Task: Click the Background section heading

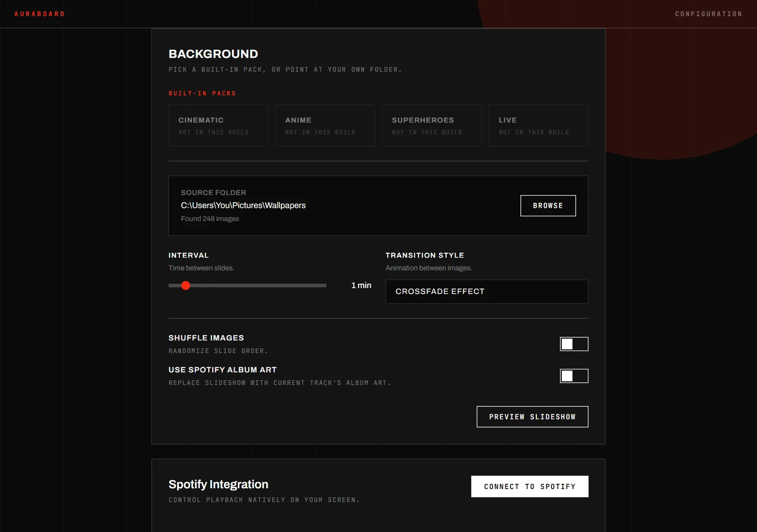Action: pyautogui.click(x=213, y=54)
